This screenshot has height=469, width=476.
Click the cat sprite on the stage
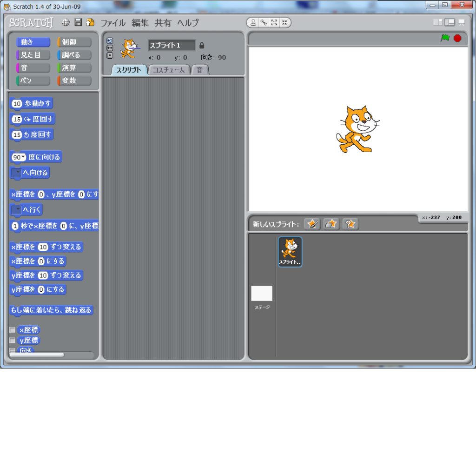(357, 129)
